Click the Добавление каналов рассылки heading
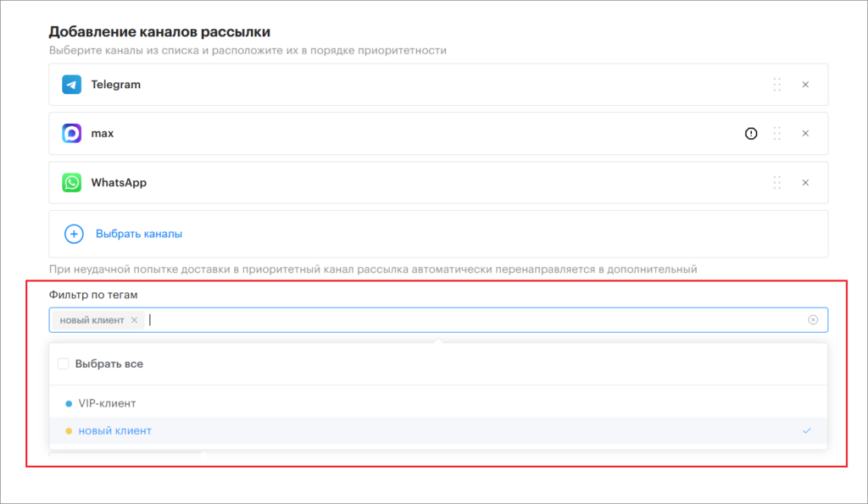The width and height of the screenshot is (868, 504). pos(159,31)
